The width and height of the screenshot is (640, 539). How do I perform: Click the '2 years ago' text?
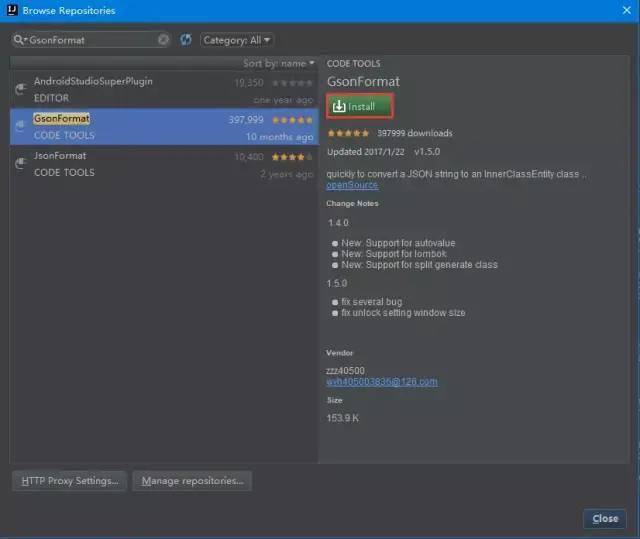pos(287,174)
